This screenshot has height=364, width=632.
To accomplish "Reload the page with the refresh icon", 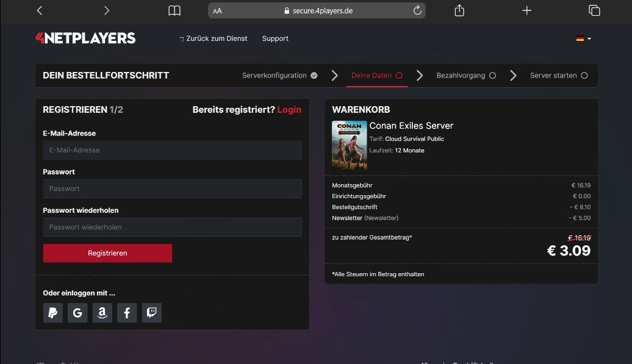I will 417,10.
